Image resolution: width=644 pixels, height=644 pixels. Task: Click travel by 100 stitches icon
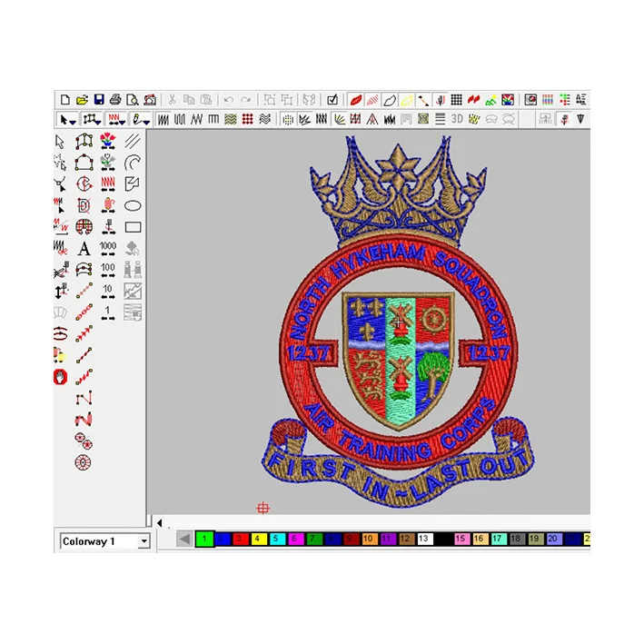107,270
